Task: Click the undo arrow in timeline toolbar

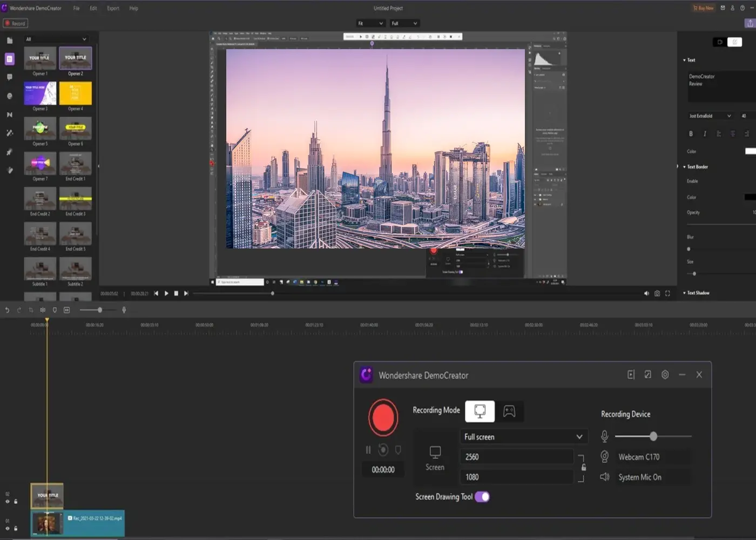Action: [7, 310]
